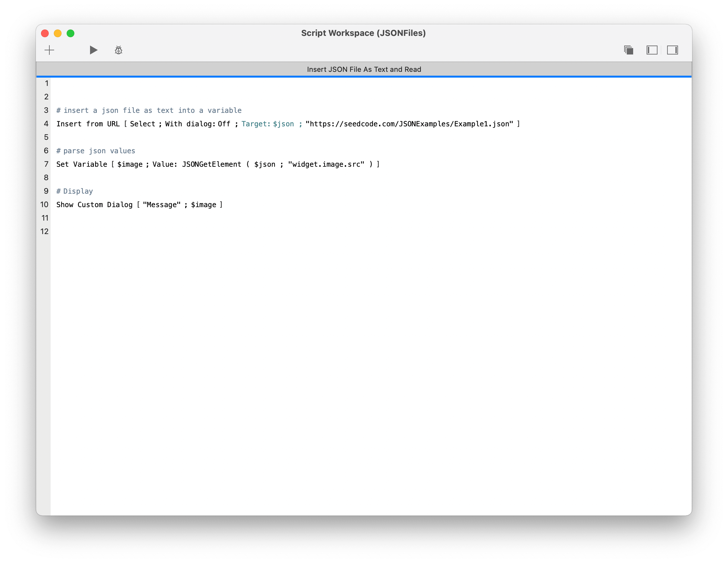This screenshot has height=563, width=728.
Task: Run the current script using the play icon
Action: click(93, 50)
